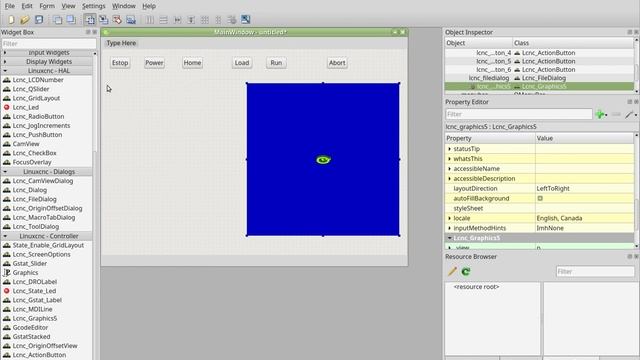The width and height of the screenshot is (640, 360).
Task: Click the Property Editor wrench configure icon
Action: tap(630, 114)
